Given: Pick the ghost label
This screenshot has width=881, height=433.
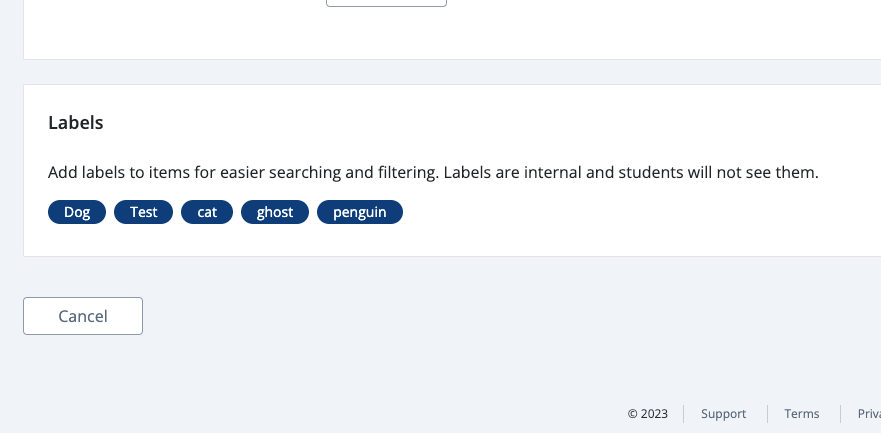Looking at the screenshot, I should 275,212.
